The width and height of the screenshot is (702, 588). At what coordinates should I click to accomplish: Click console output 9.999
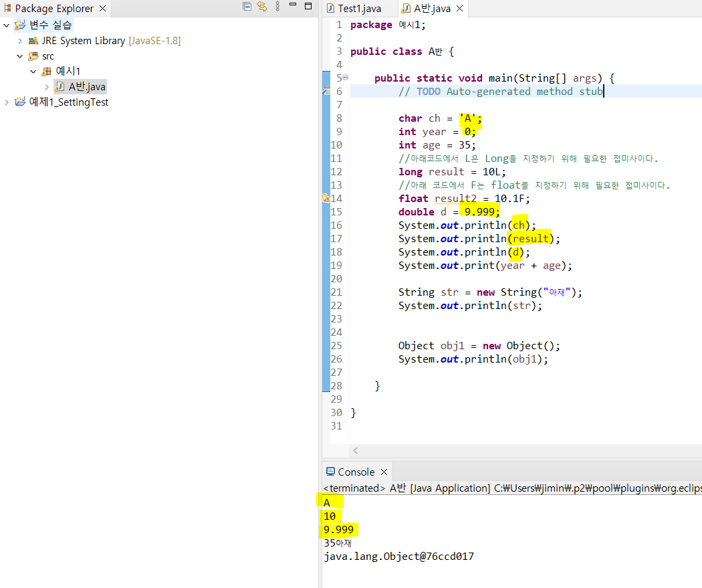pyautogui.click(x=338, y=530)
